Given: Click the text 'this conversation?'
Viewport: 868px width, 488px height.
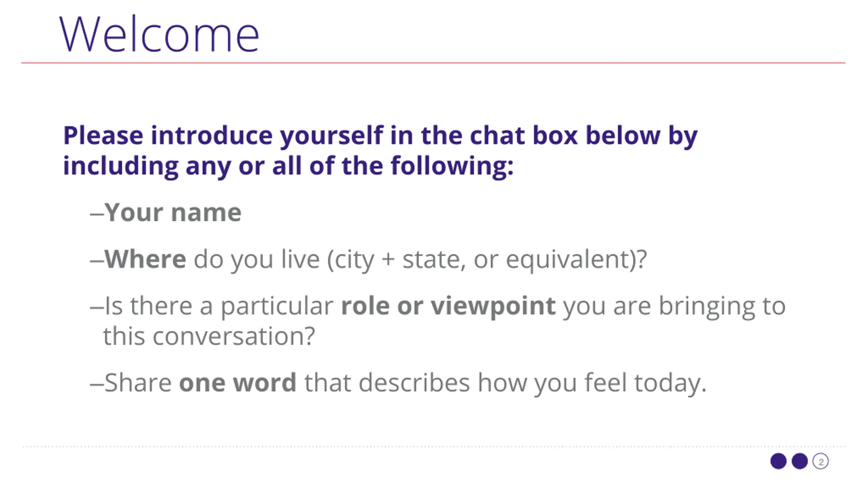Looking at the screenshot, I should [209, 337].
